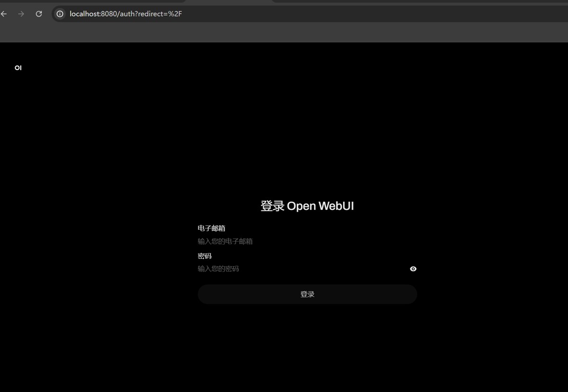Click the 登录 Open WebUI heading
The height and width of the screenshot is (392, 568).
[307, 206]
